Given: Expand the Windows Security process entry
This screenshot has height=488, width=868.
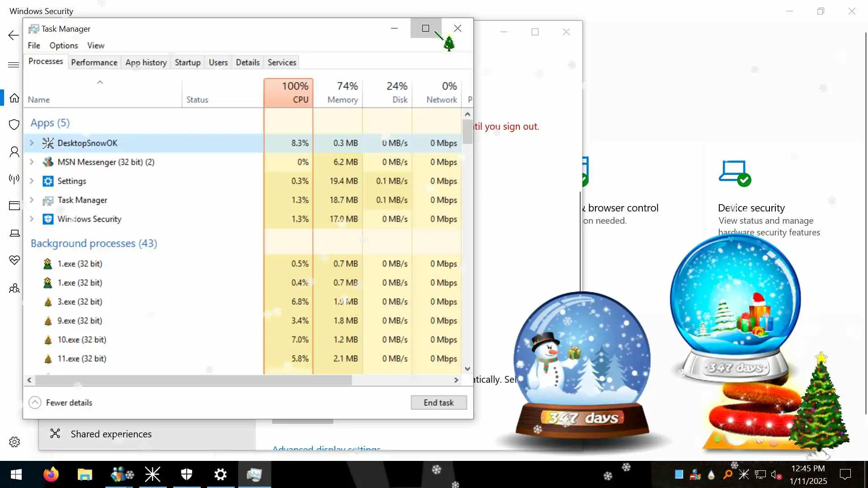Looking at the screenshot, I should pos(32,219).
